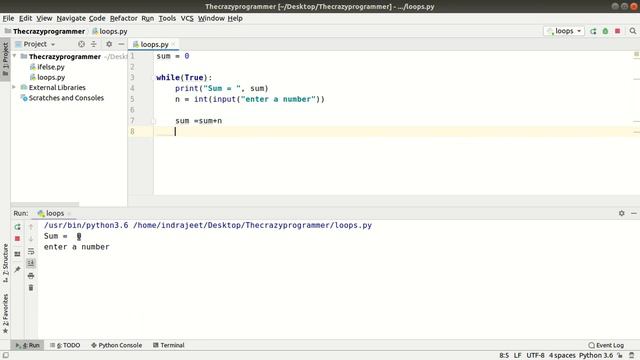Hide the Run panel with minus icon
640x360 pixels.
(x=634, y=213)
